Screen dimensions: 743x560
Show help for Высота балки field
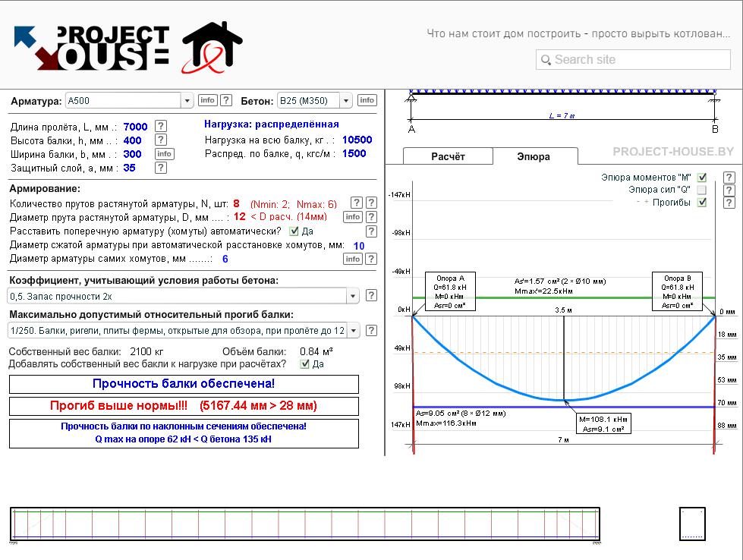(161, 140)
